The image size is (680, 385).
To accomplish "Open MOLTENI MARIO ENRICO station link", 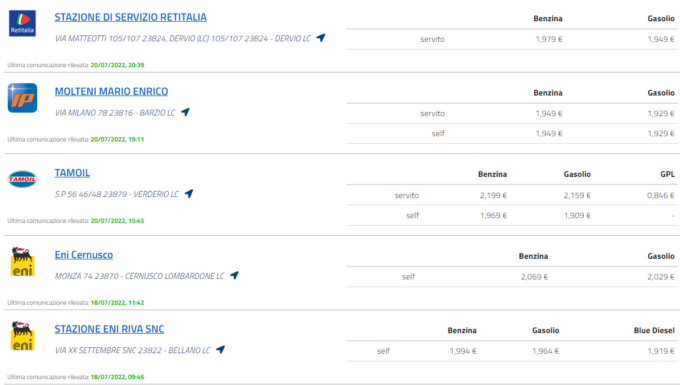I will click(111, 91).
